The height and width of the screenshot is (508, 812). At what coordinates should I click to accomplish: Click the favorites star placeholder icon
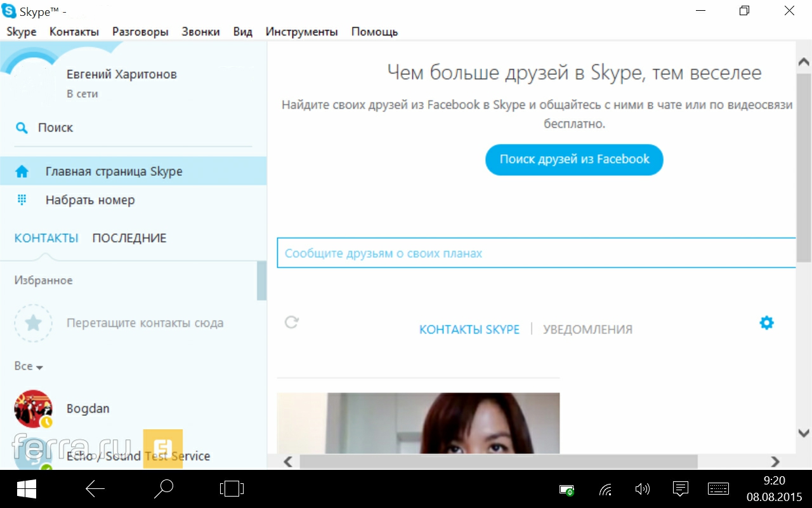click(x=33, y=323)
